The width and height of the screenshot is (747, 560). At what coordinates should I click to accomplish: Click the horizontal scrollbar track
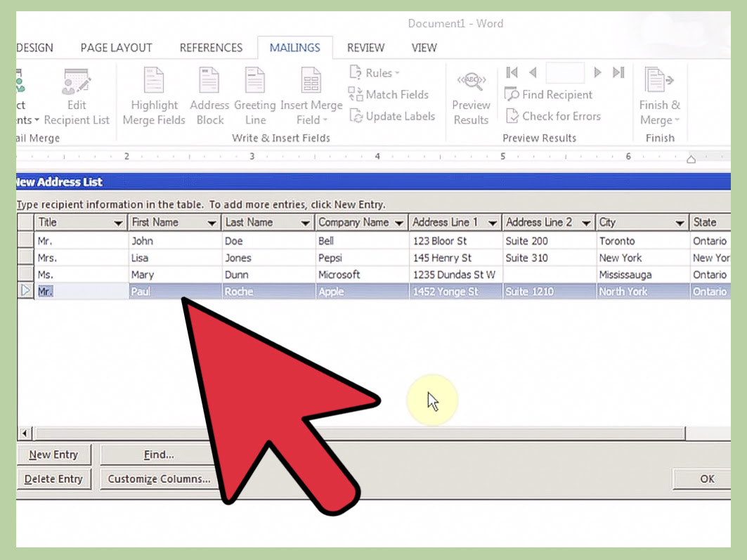click(708, 434)
